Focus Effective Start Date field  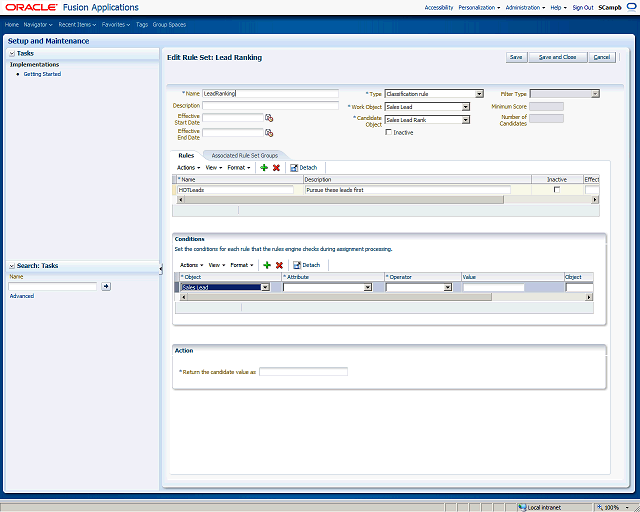tap(233, 118)
